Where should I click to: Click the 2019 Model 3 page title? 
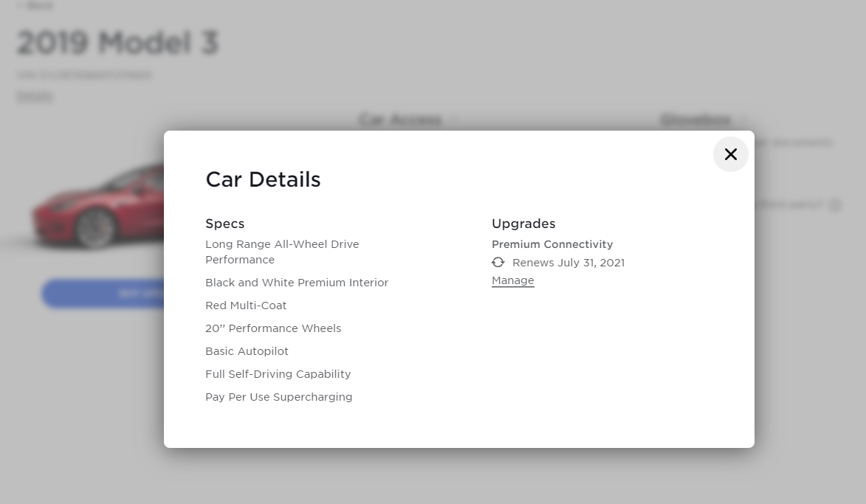pyautogui.click(x=117, y=43)
